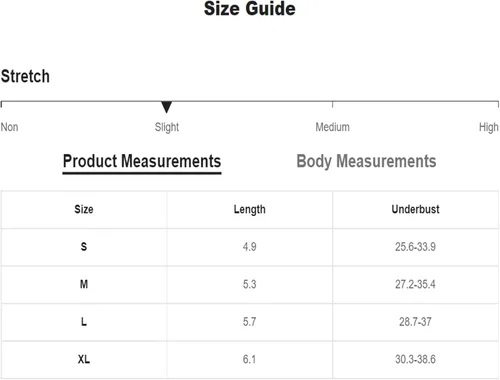Screen dimensions: 500x380
Task: Select the size XL row label
Action: point(84,359)
